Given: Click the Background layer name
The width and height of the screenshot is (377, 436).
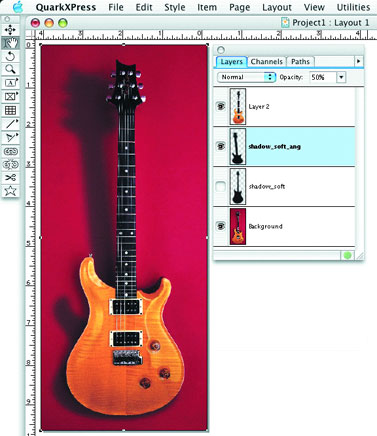Looking at the screenshot, I should (265, 227).
